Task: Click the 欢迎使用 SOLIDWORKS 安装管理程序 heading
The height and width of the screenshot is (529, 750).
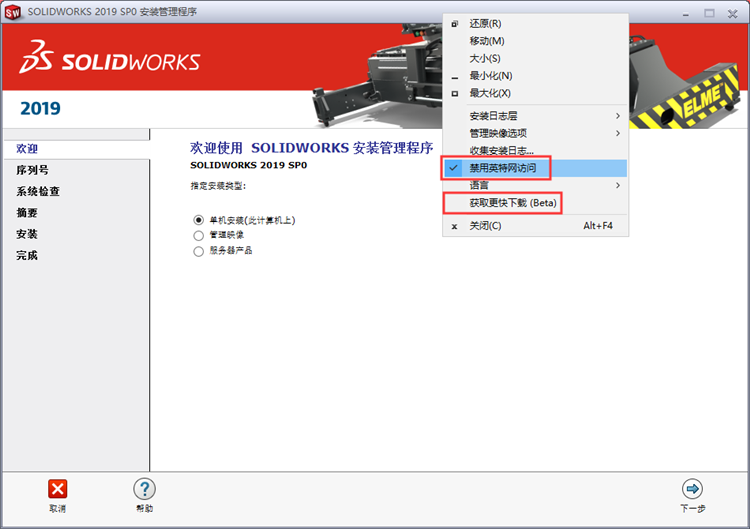Action: click(x=311, y=148)
